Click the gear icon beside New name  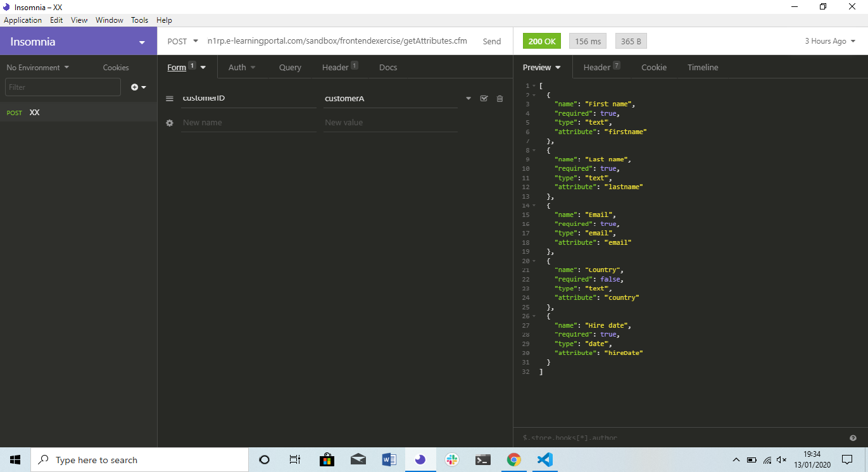pyautogui.click(x=170, y=123)
